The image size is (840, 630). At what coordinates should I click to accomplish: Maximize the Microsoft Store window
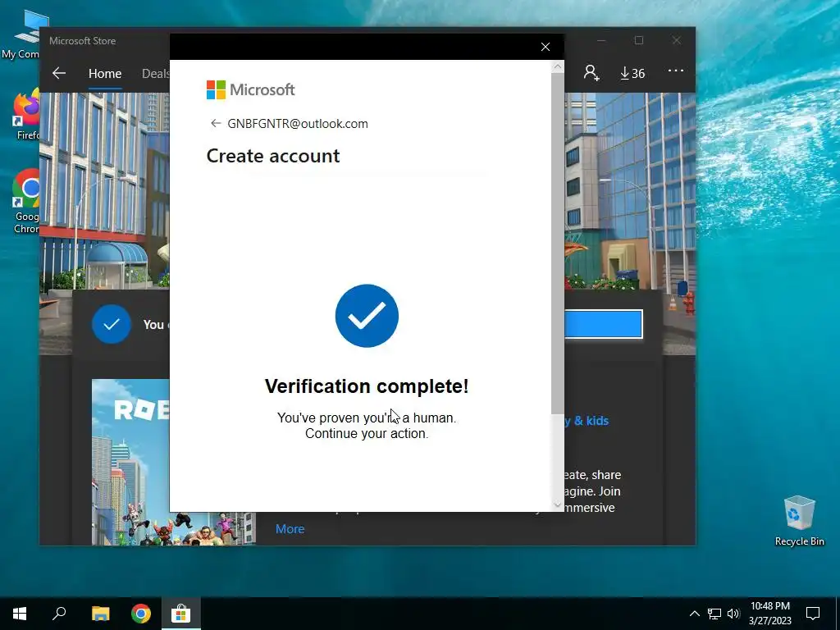[x=638, y=41]
